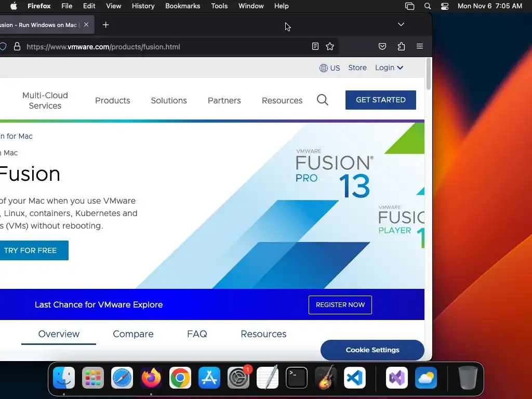Click the date and time in the menu bar
The height and width of the screenshot is (399, 532).
point(489,6)
